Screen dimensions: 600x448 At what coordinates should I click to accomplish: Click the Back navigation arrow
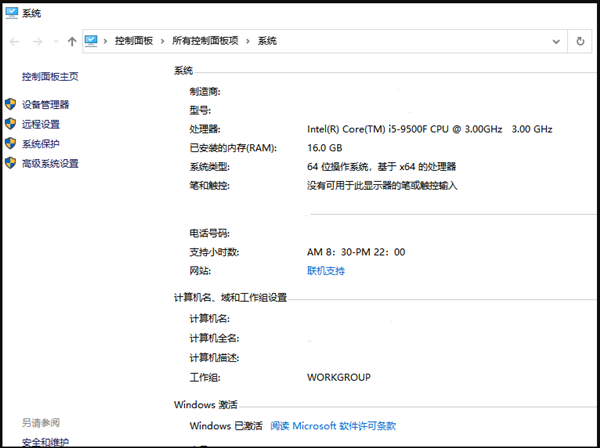(14, 41)
